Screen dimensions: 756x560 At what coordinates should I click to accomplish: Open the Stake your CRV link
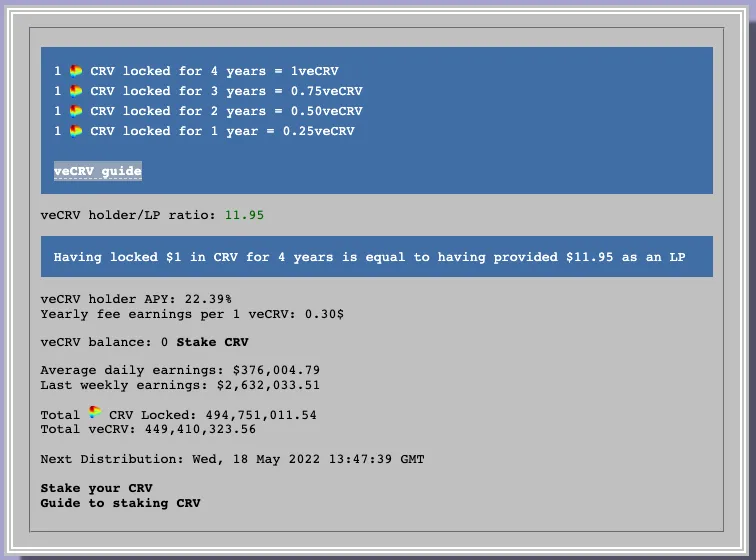[x=96, y=488]
